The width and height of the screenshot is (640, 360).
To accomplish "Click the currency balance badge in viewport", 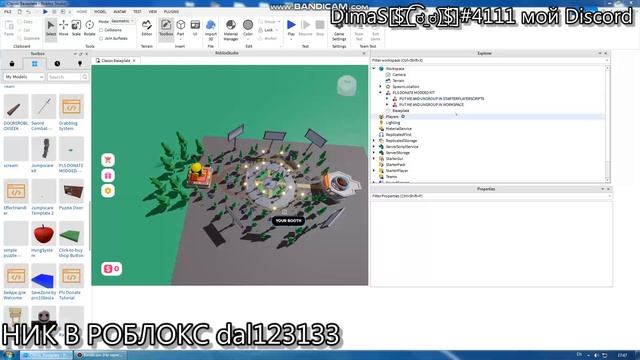I will 111,269.
